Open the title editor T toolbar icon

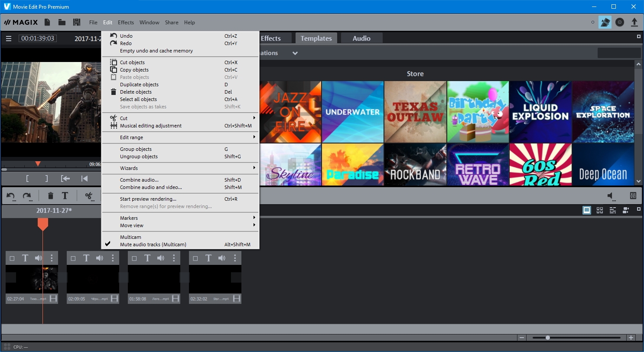[x=65, y=196]
